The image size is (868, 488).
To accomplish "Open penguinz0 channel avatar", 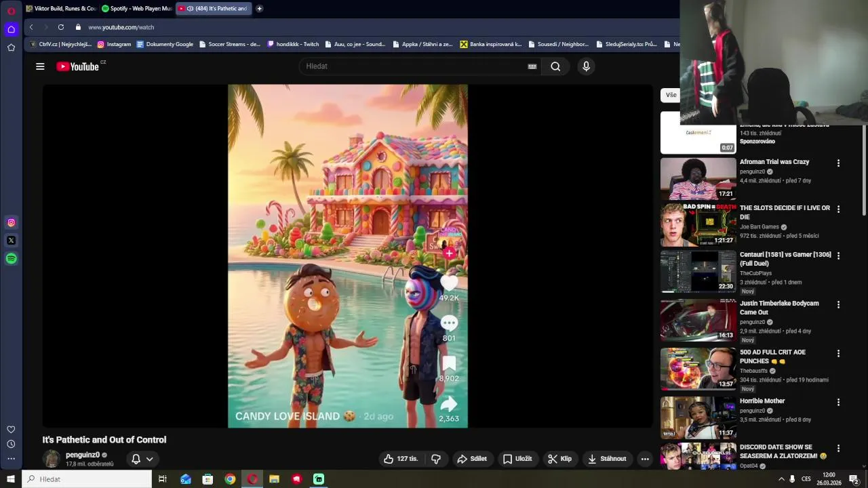I will point(52,459).
